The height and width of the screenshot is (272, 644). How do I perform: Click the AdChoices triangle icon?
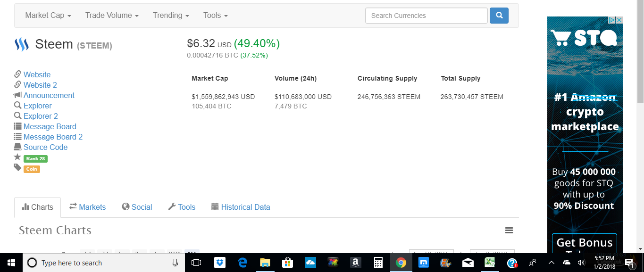click(x=612, y=20)
